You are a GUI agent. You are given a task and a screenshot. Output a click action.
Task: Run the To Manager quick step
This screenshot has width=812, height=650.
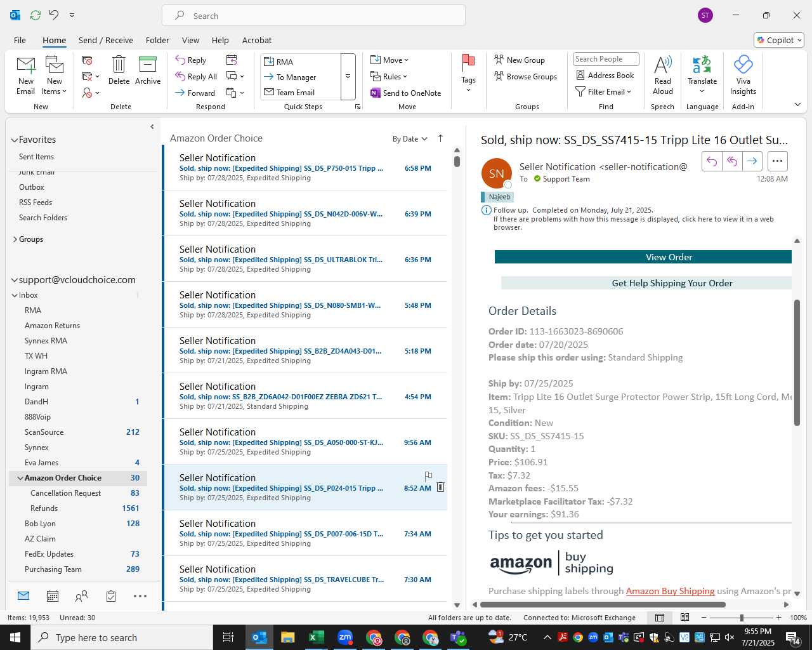point(301,77)
